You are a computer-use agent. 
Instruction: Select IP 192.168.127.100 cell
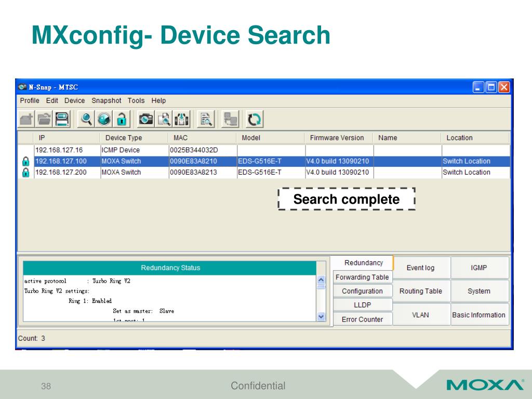tap(67, 161)
